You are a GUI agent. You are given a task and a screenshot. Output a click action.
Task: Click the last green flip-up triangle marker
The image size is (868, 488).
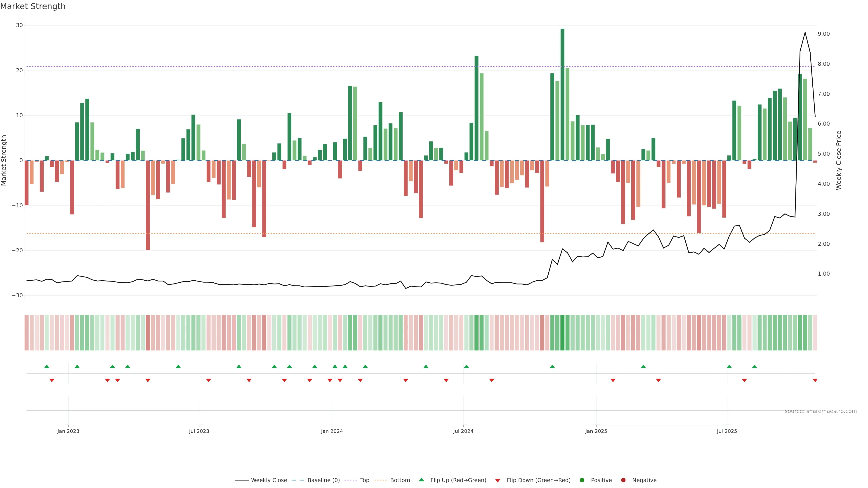pyautogui.click(x=755, y=366)
